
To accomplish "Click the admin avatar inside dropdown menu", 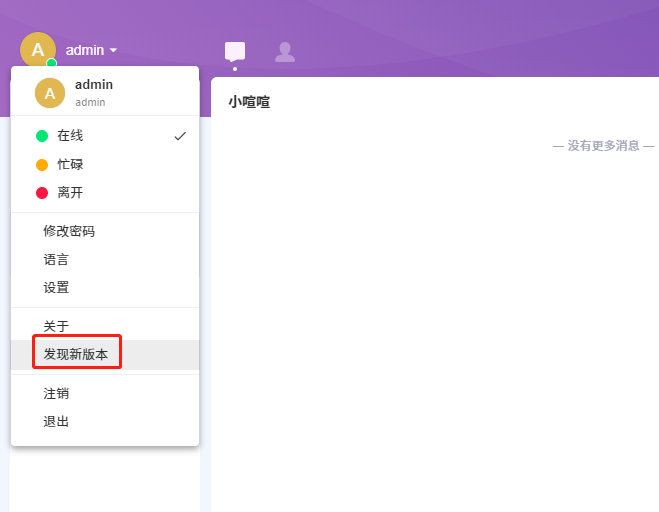I will (50, 93).
